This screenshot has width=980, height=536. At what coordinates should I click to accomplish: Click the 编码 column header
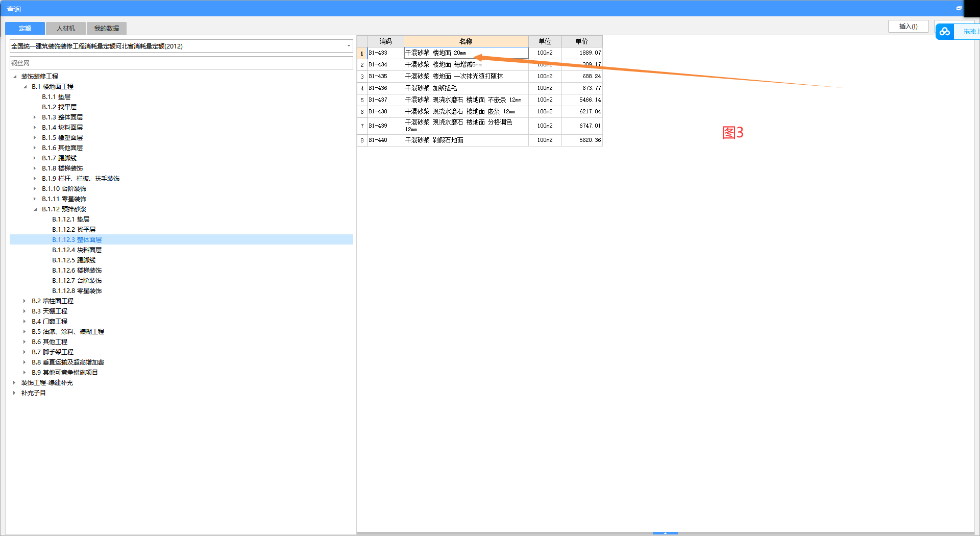point(385,41)
